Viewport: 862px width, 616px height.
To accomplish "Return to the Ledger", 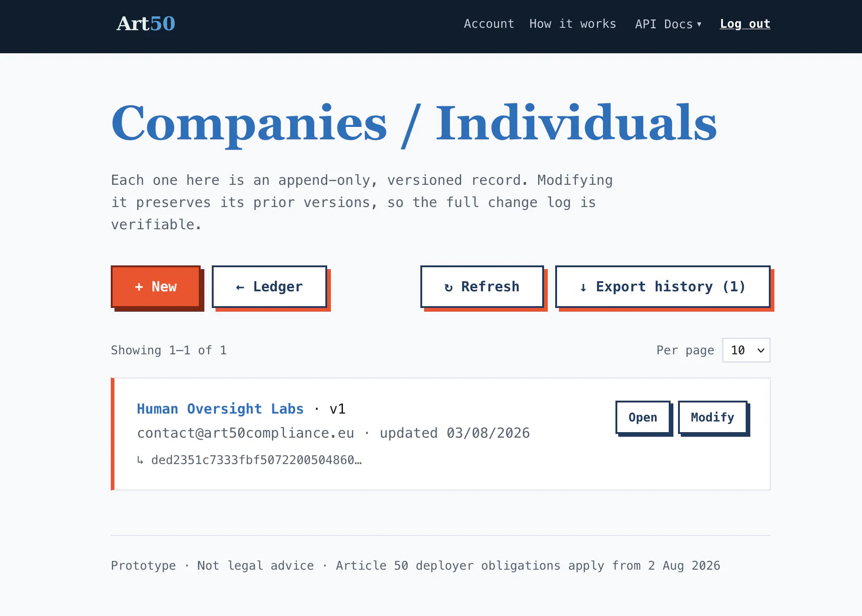I will point(269,287).
